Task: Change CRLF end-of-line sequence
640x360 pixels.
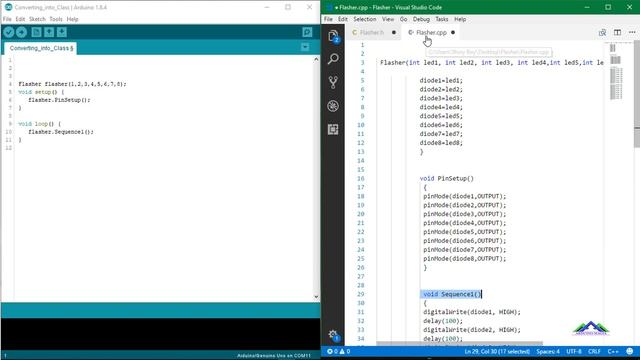Action: point(594,351)
